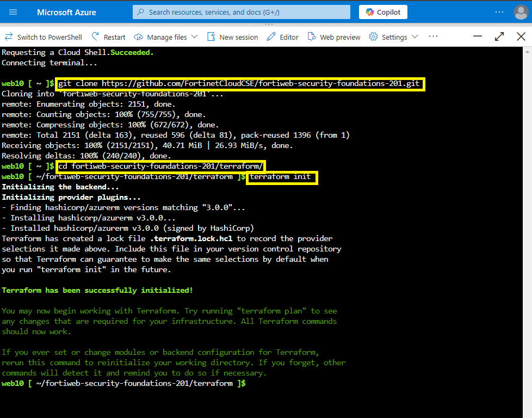532x418 pixels.
Task: Open the user account avatar menu
Action: click(521, 12)
